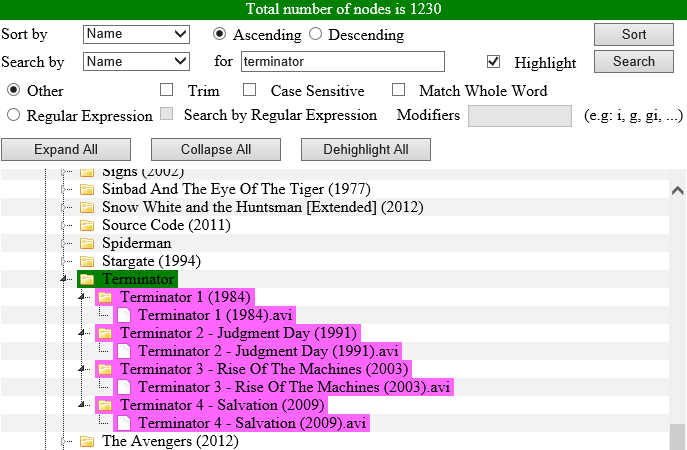The image size is (687, 450).
Task: Expand The Avengers (2012) node
Action: 64,441
